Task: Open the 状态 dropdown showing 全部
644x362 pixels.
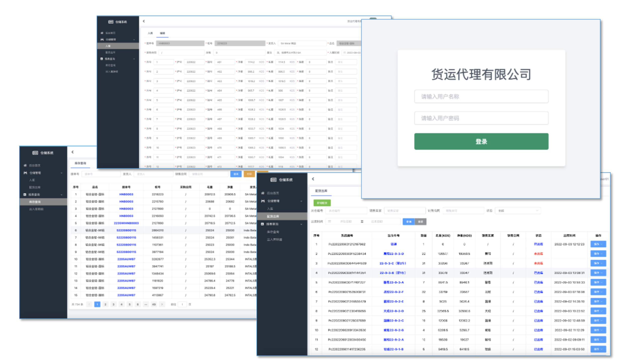Action: (518, 211)
